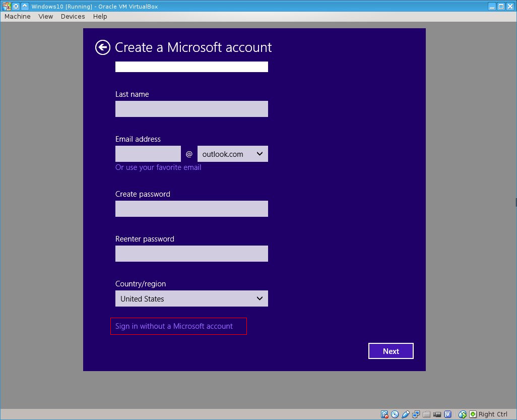The image size is (517, 420).
Task: Open the outlook.com email domain dropdown
Action: [232, 154]
